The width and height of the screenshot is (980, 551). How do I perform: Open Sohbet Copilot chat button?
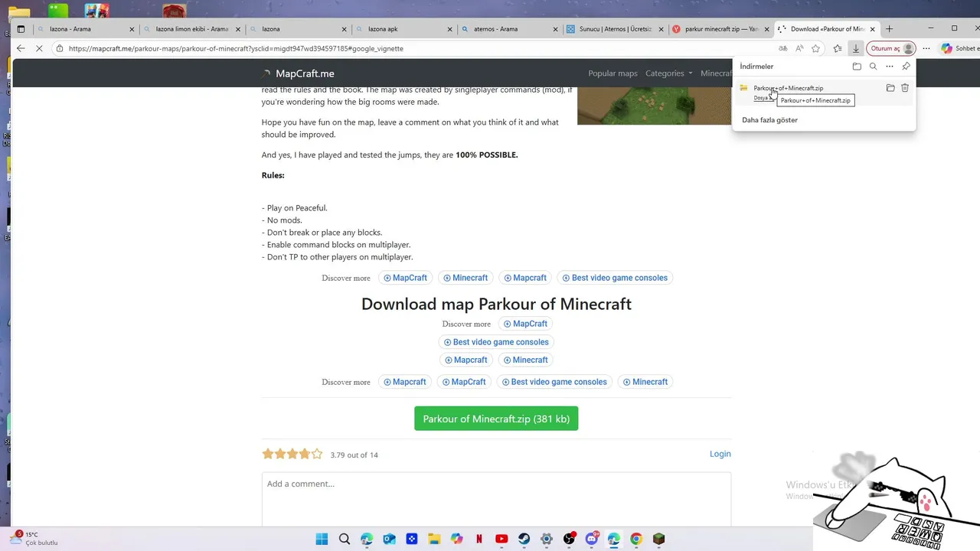point(961,48)
